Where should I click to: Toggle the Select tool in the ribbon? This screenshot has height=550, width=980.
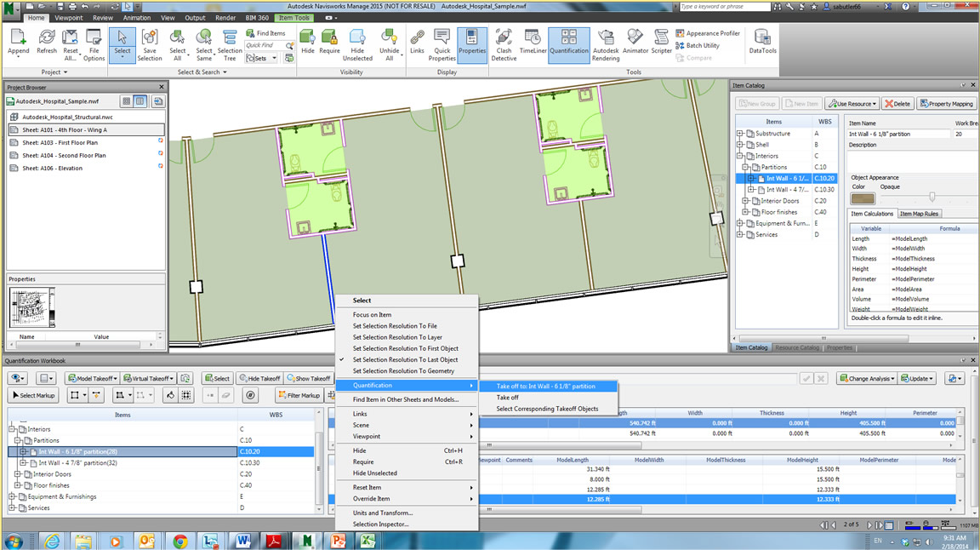[122, 43]
